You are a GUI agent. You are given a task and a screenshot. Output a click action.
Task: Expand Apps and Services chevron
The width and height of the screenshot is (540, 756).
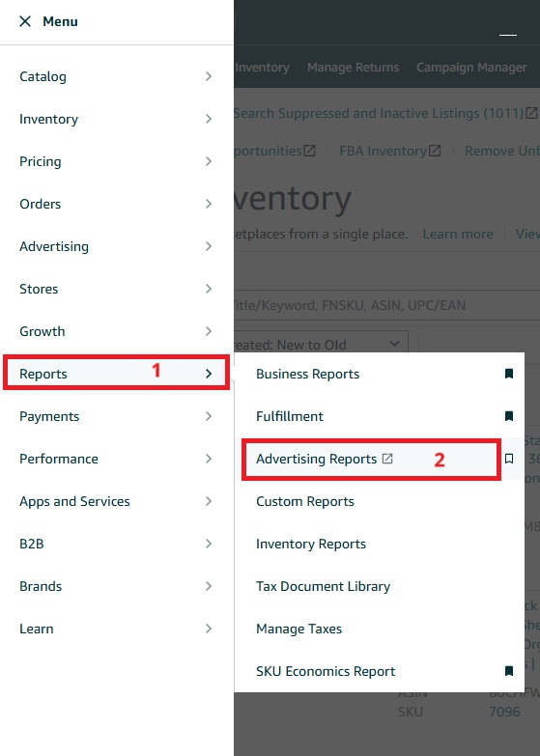[x=209, y=501]
